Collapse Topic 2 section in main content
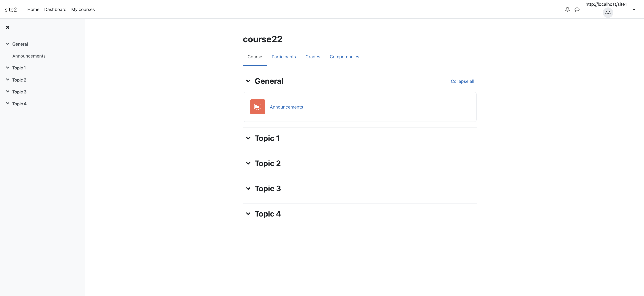This screenshot has width=644, height=296. 248,163
